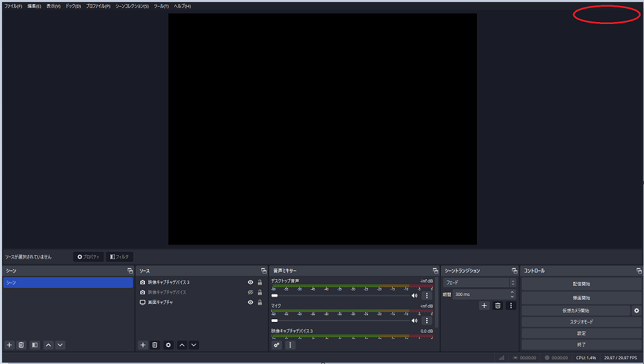The image size is (644, 364).
Task: Undock the コントロール panel
Action: point(639,270)
